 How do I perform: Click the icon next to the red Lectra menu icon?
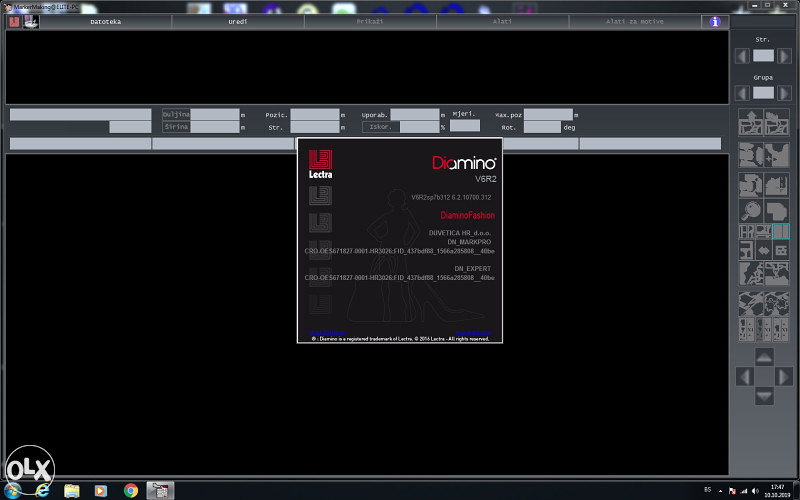pos(31,22)
